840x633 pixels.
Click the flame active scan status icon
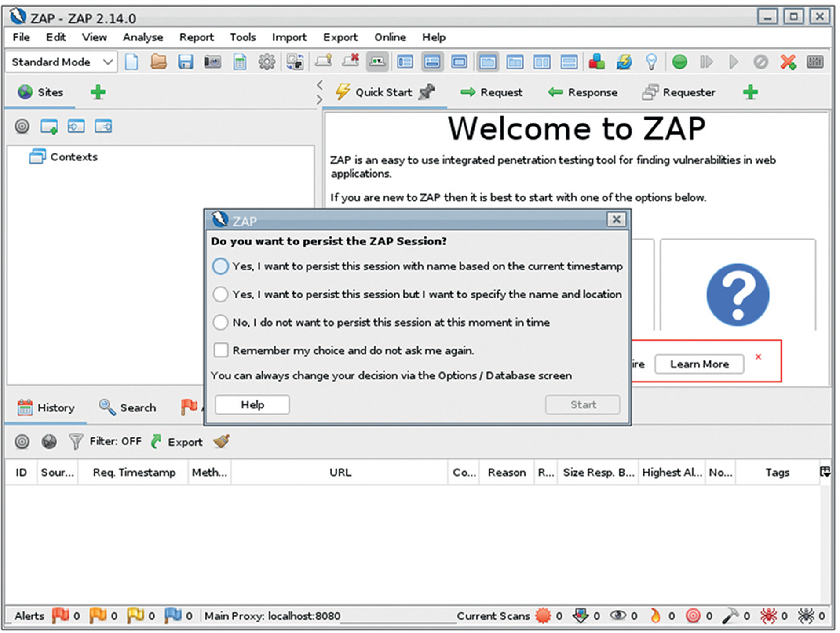(x=655, y=616)
